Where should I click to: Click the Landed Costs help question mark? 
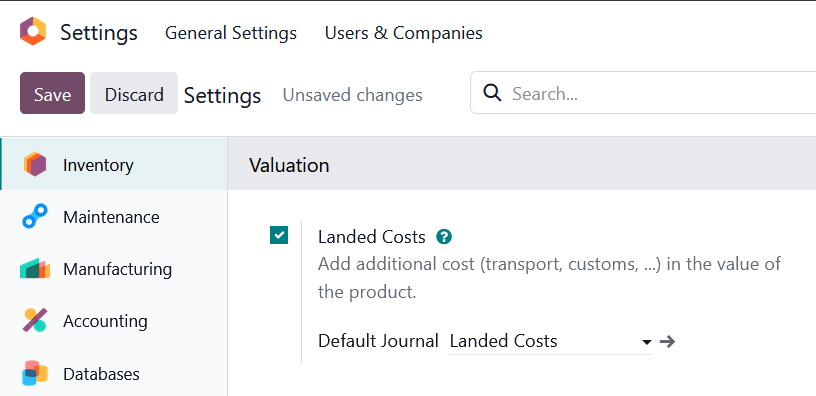pyautogui.click(x=444, y=237)
